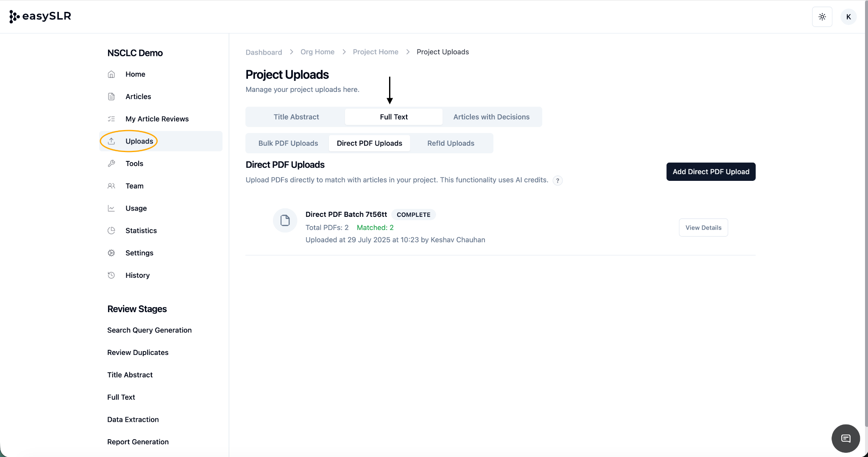Viewport: 868px width, 457px height.
Task: Open Data Extraction review stage
Action: pos(133,419)
